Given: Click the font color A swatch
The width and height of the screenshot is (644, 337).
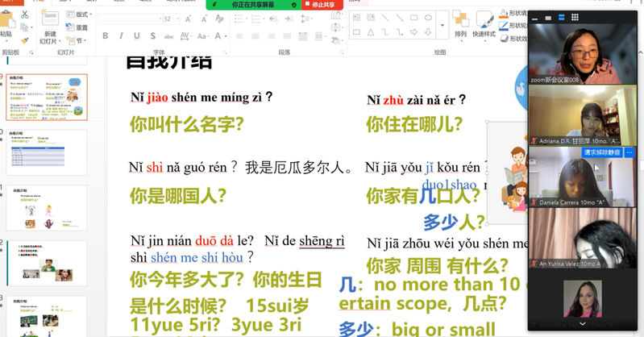Looking at the screenshot, I should click(216, 36).
